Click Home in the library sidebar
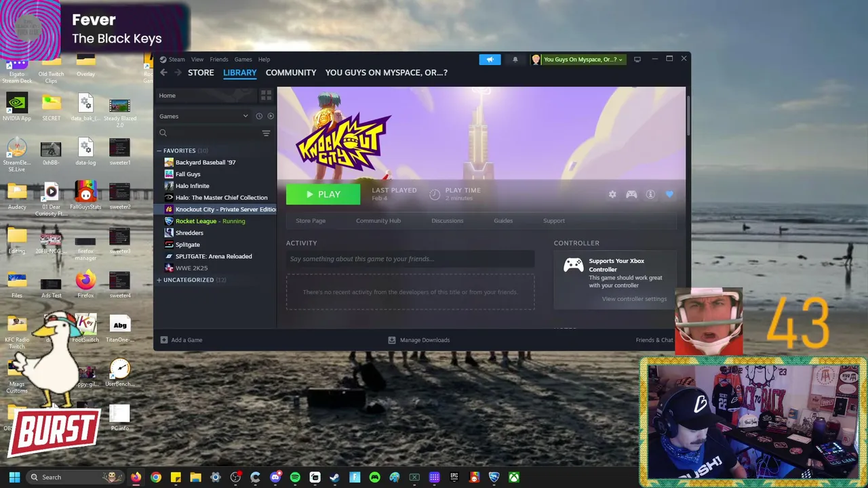 pos(206,96)
